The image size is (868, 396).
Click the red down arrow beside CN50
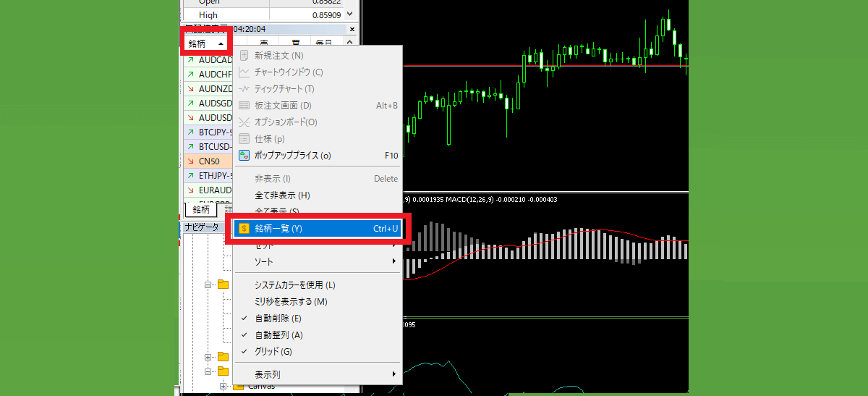(190, 161)
